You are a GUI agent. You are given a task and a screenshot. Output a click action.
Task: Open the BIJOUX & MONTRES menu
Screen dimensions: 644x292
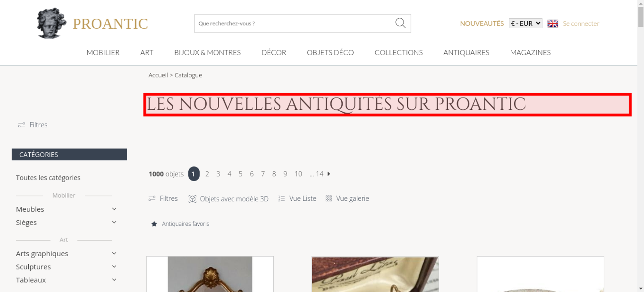pyautogui.click(x=207, y=52)
